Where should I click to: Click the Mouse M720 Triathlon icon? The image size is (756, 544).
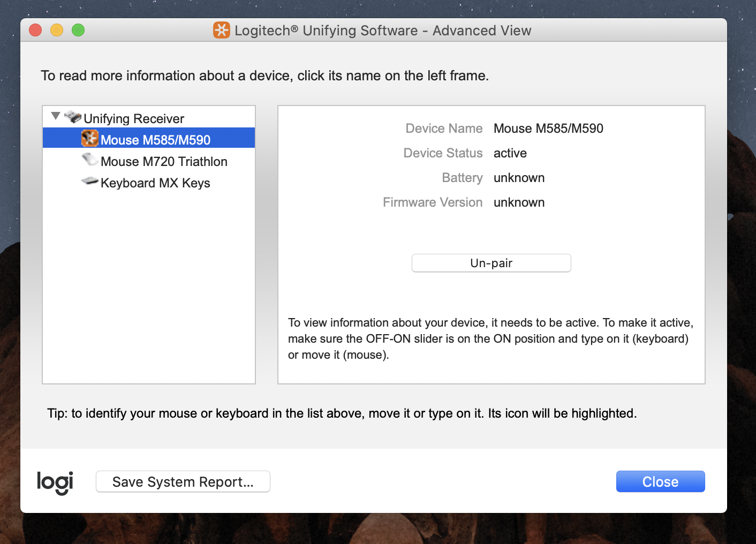click(x=89, y=160)
